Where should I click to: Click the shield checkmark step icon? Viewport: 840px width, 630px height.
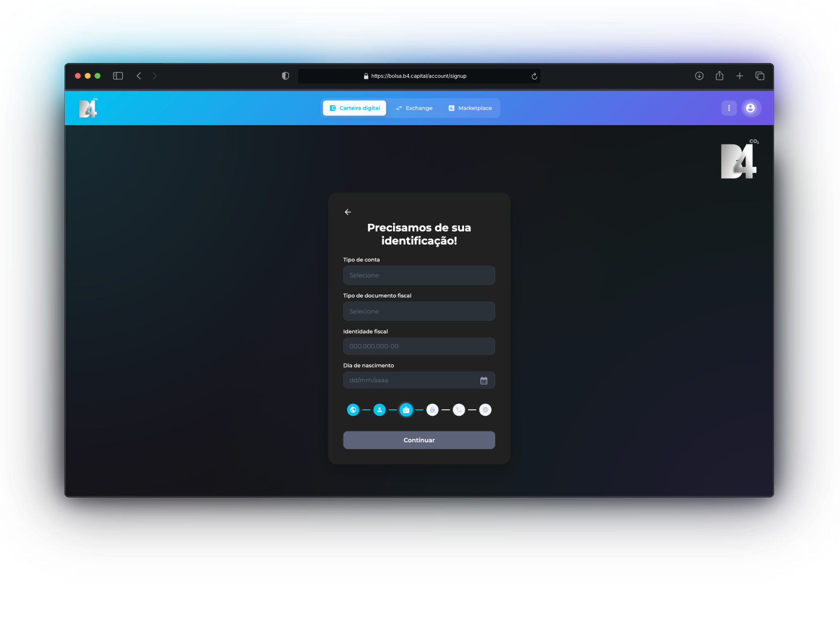click(x=485, y=410)
